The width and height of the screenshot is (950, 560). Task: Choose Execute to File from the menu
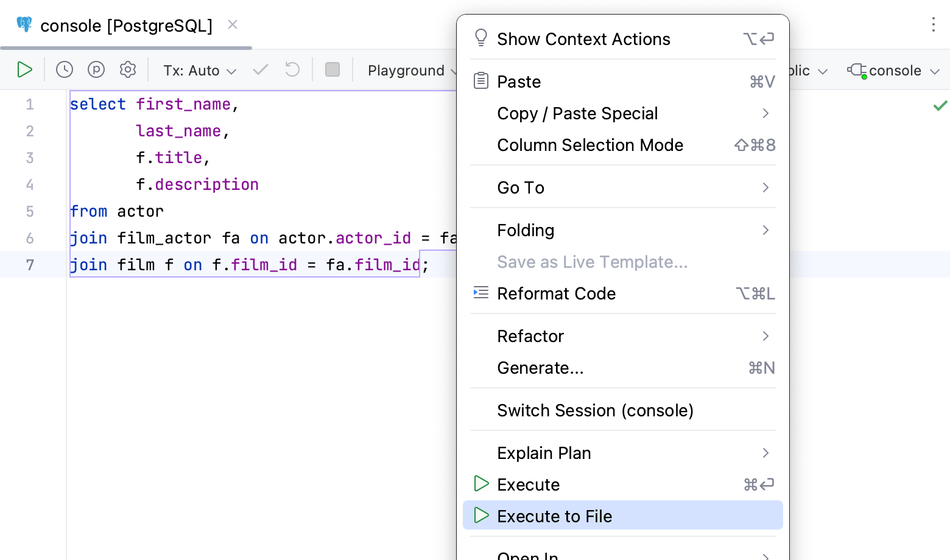point(554,516)
